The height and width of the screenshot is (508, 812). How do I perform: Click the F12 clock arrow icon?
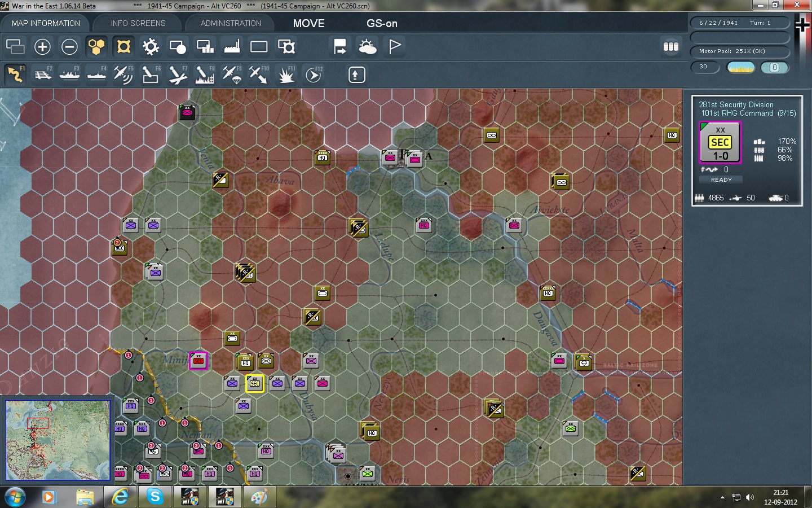point(313,75)
